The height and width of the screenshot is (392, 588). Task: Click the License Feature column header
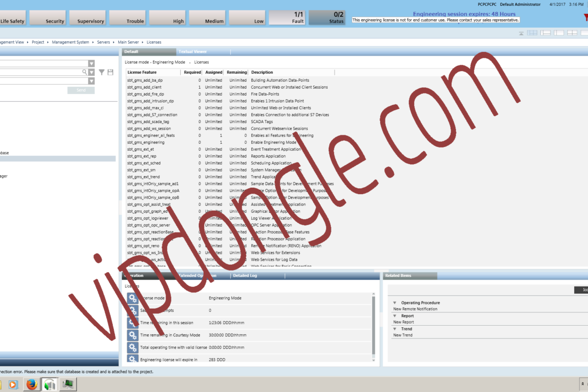point(142,72)
